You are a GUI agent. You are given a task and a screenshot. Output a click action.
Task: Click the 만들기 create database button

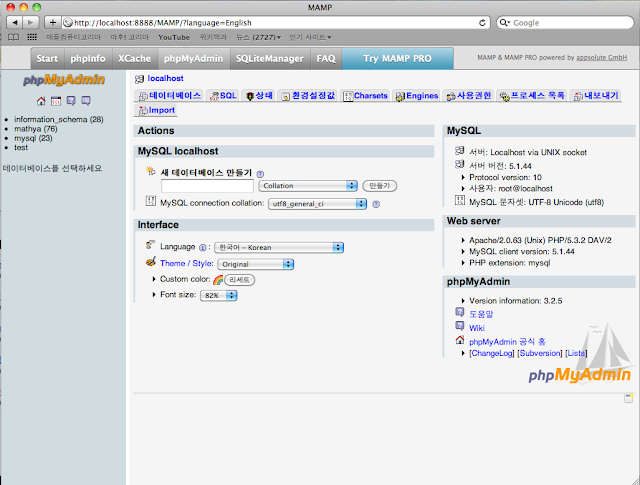pyautogui.click(x=380, y=186)
